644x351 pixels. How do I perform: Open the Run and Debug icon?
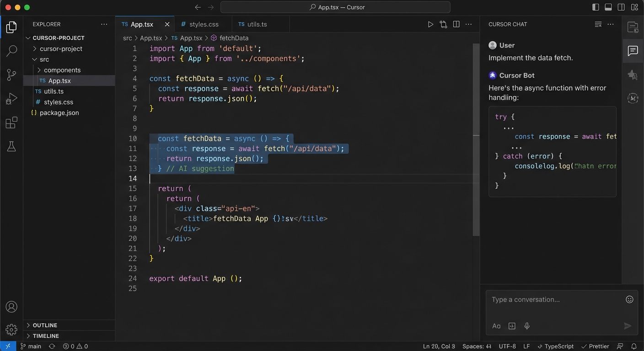(x=11, y=98)
